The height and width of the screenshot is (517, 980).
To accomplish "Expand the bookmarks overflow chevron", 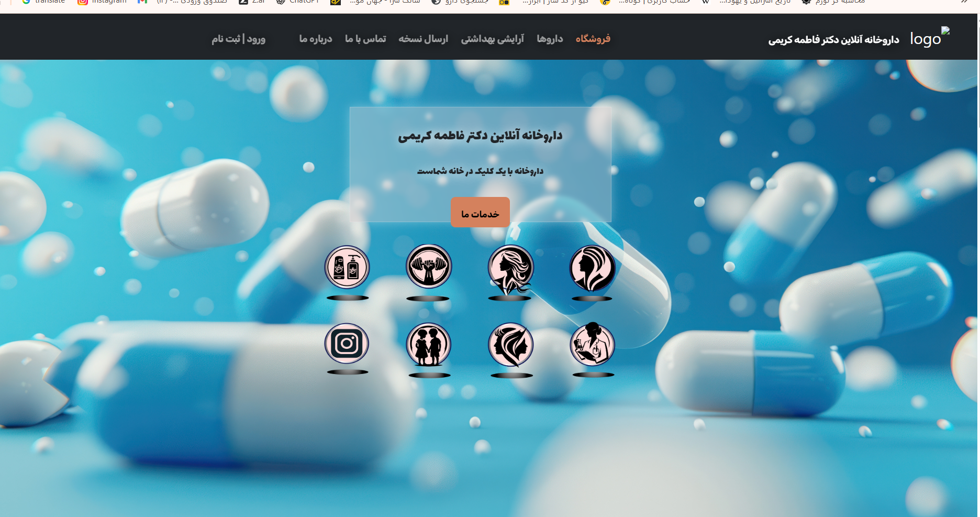I will [x=964, y=2].
